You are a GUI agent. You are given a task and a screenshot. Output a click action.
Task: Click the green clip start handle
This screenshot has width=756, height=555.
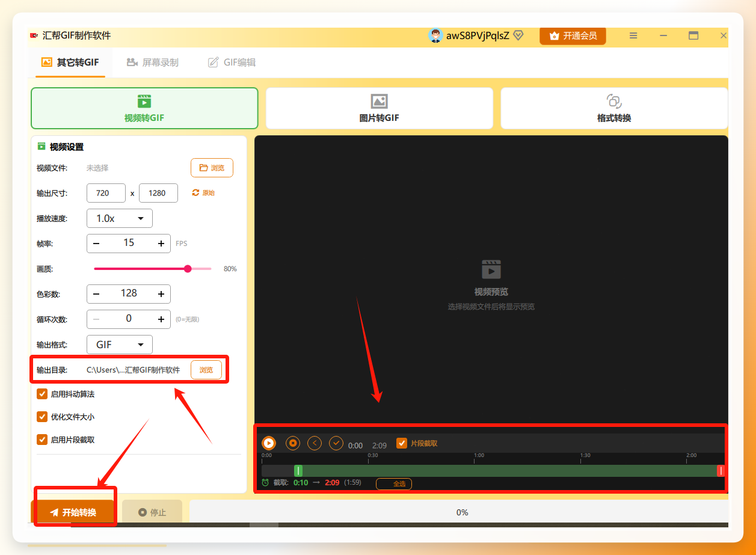[x=298, y=471]
